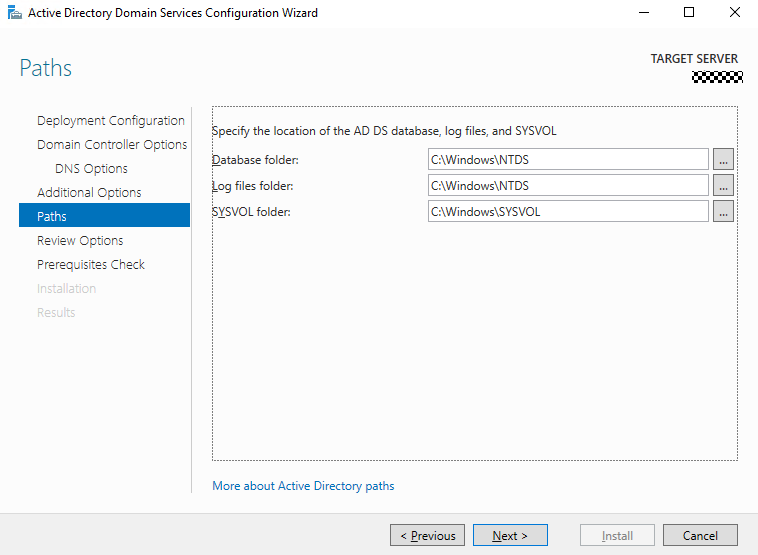Cancel the configuration wizard
The image size is (758, 555).
(x=700, y=535)
